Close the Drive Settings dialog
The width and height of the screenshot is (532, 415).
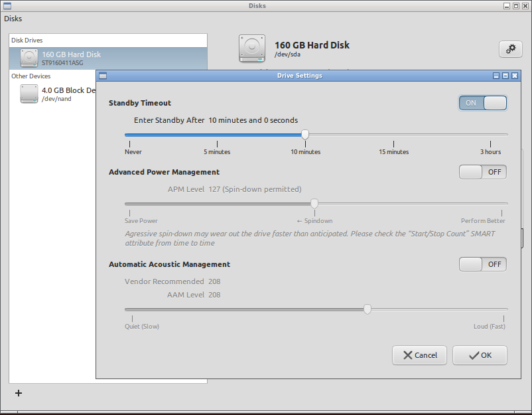click(515, 76)
